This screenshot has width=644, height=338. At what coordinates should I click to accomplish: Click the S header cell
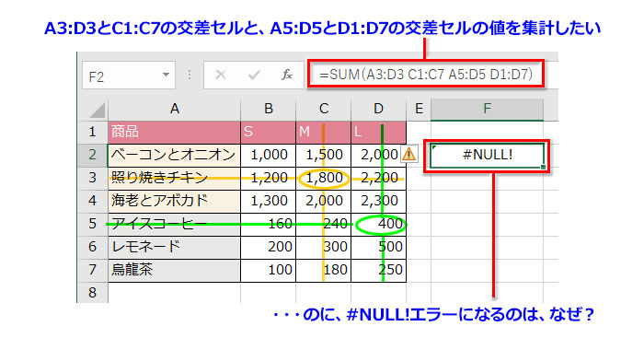(269, 132)
